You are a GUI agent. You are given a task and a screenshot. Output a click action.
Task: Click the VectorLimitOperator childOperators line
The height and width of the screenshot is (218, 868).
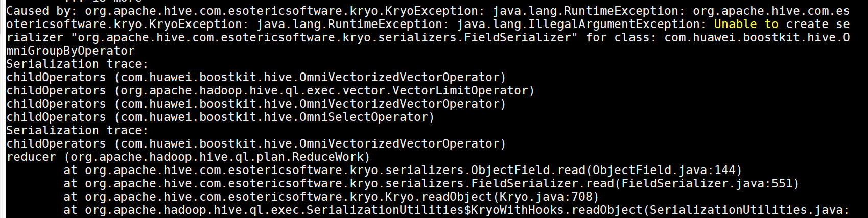(x=270, y=90)
